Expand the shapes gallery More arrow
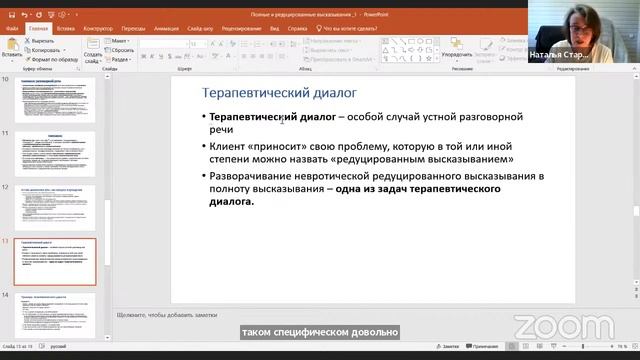640x360 pixels. 437,59
